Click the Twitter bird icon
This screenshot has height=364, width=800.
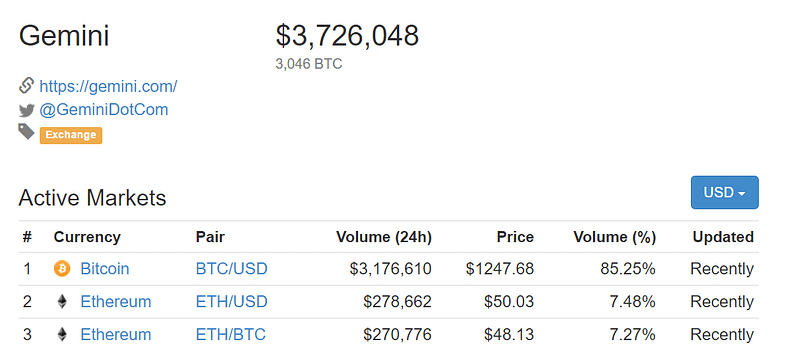tap(27, 110)
